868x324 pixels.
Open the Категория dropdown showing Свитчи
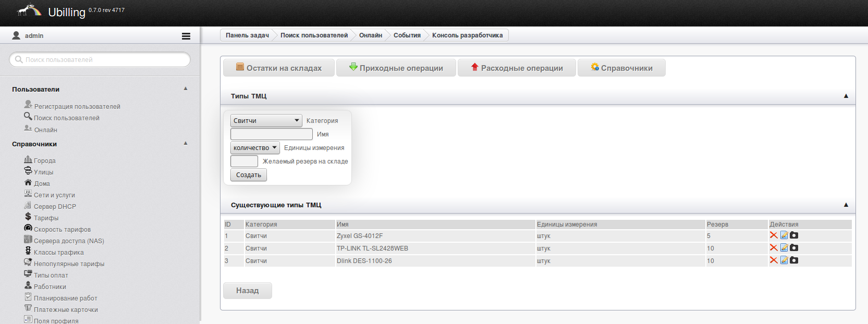click(x=266, y=121)
